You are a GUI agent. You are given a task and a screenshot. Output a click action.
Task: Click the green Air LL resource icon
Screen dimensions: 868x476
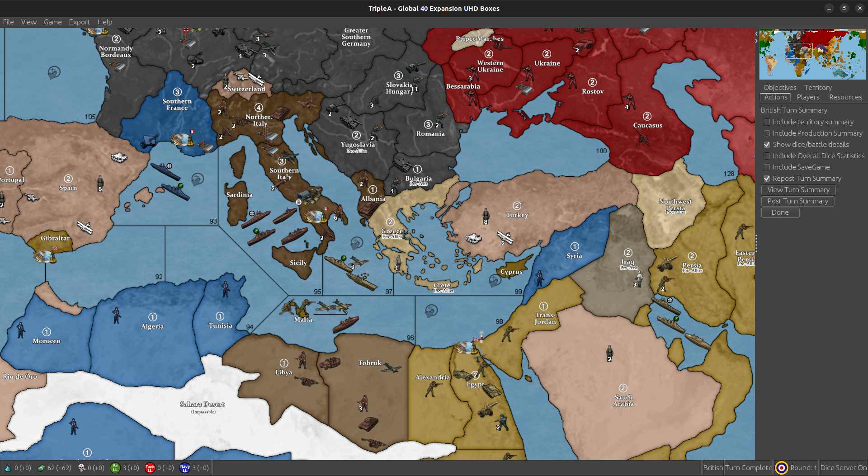point(115,468)
